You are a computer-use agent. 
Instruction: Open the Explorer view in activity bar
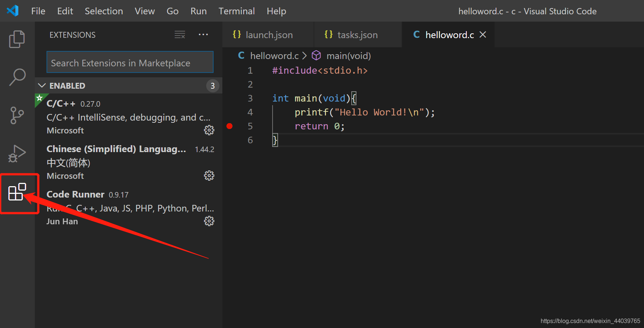pos(17,39)
